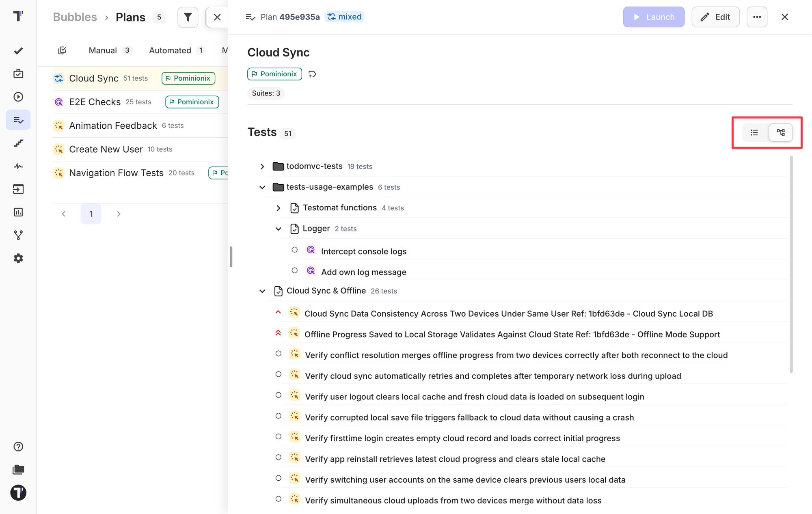Click the Create New User manual icon

point(59,149)
